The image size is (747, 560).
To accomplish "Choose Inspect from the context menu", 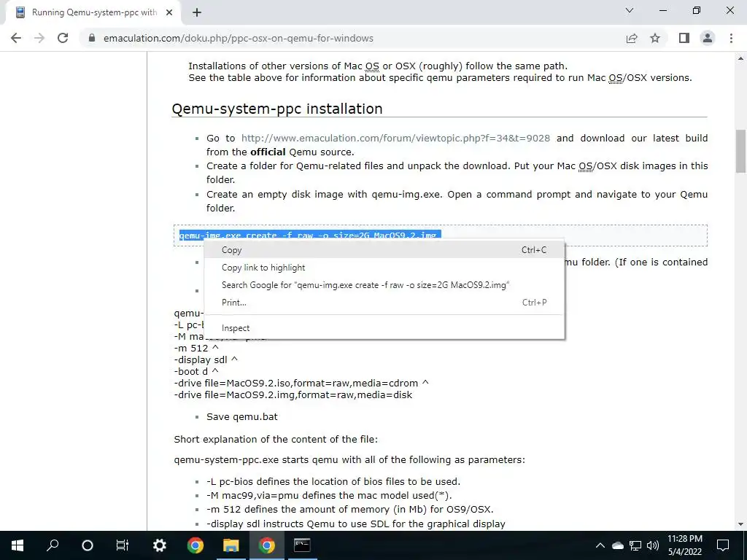I will click(384, 328).
